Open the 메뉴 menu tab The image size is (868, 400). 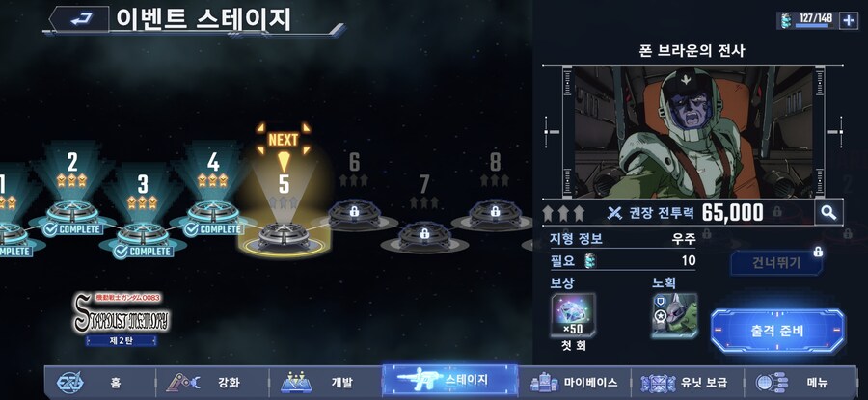pyautogui.click(x=799, y=383)
